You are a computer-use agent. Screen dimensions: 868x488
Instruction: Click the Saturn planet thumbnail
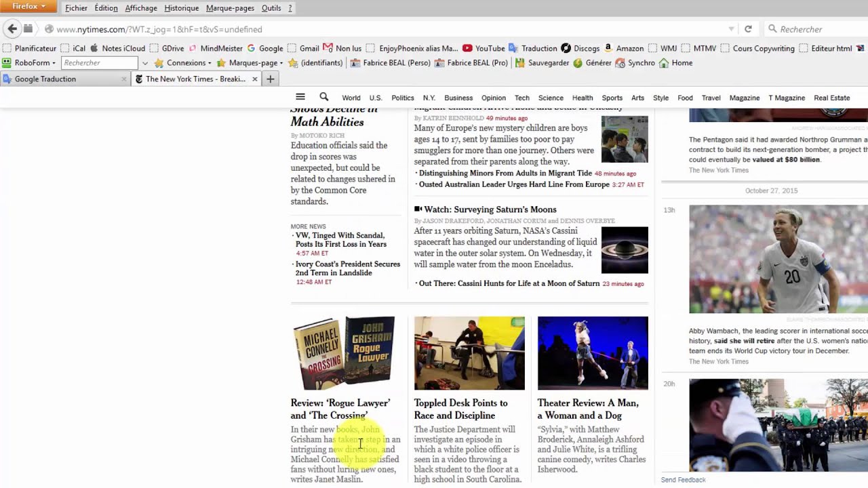pyautogui.click(x=625, y=250)
